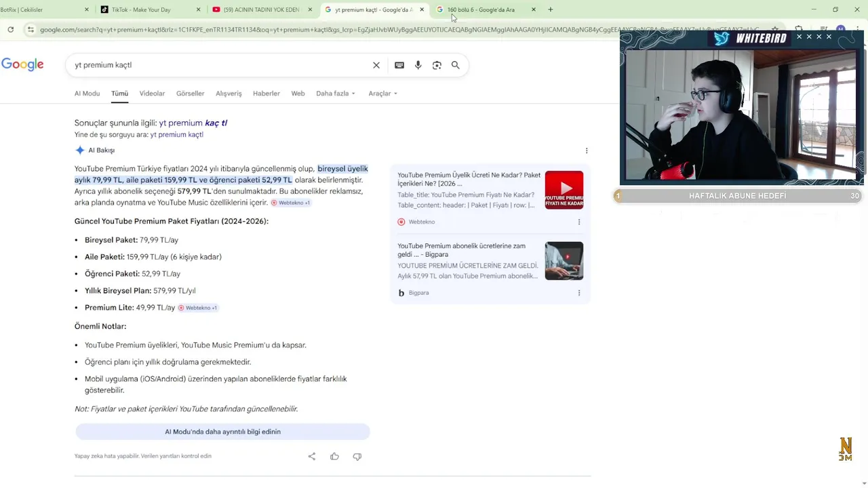Image resolution: width=868 pixels, height=488 pixels.
Task: Open more options for the Webtekno source
Action: point(579,222)
